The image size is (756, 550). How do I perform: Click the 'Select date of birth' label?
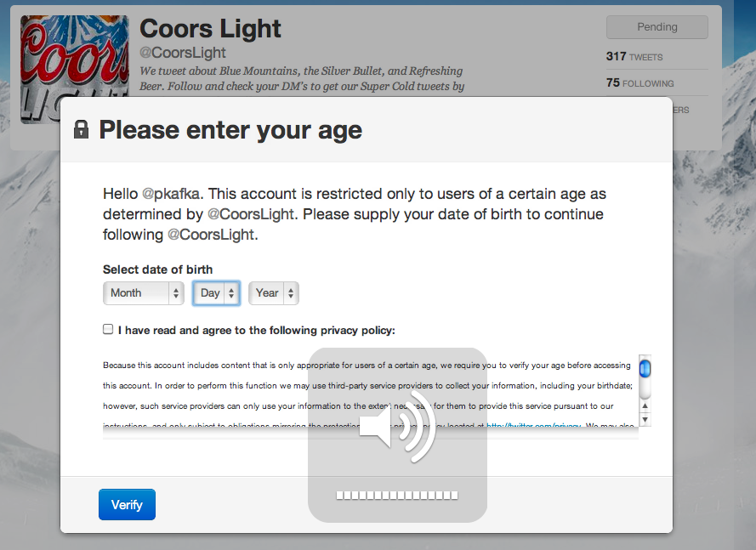(x=157, y=269)
